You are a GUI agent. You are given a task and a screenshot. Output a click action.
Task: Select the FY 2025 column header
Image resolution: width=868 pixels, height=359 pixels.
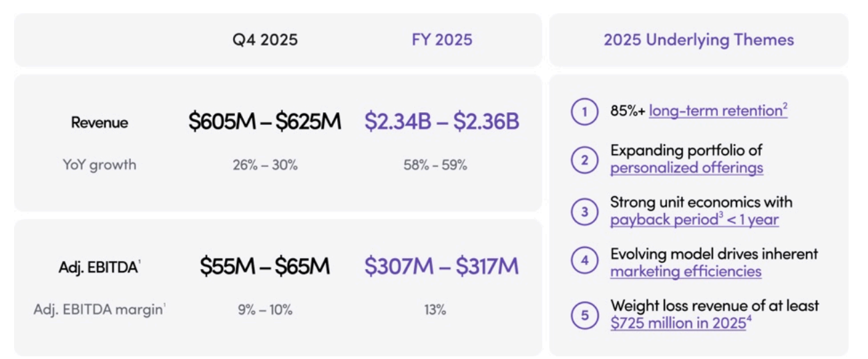point(442,40)
